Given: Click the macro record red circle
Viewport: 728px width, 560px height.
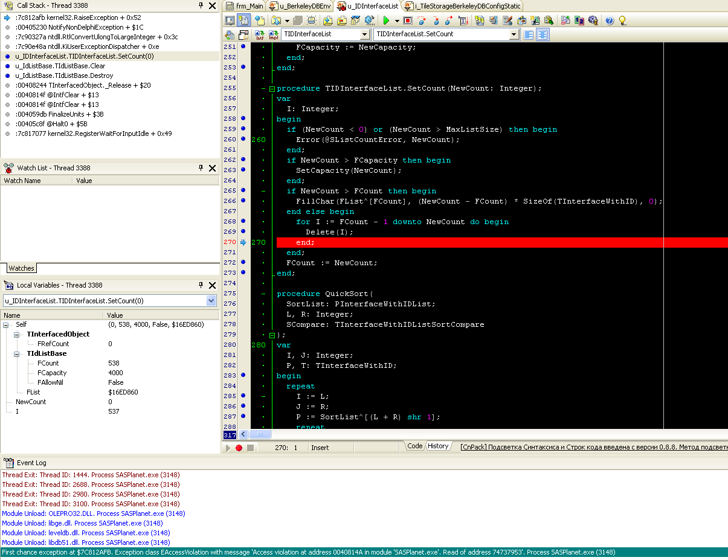Looking at the screenshot, I should click(239, 448).
